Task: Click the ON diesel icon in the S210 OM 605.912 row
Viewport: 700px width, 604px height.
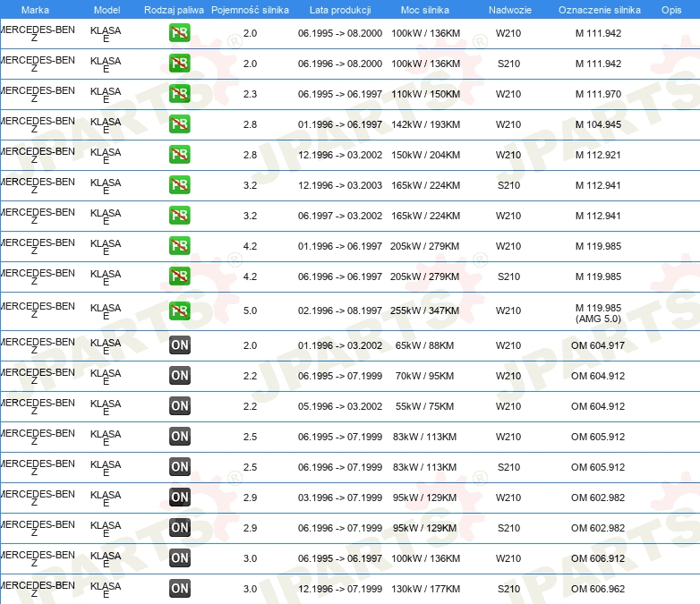Action: 179,466
